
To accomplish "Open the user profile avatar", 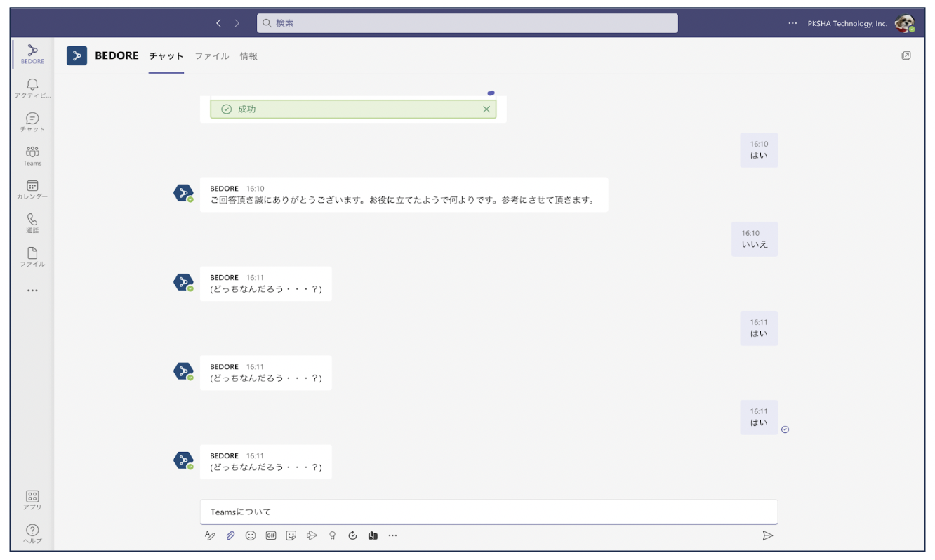I will coord(905,24).
